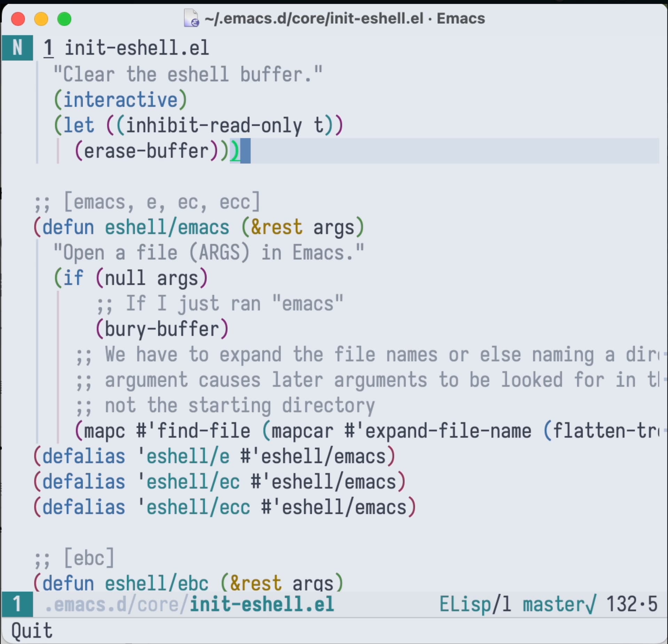The image size is (668, 644).
Task: Click the N normal-state indicator
Action: pos(17,48)
